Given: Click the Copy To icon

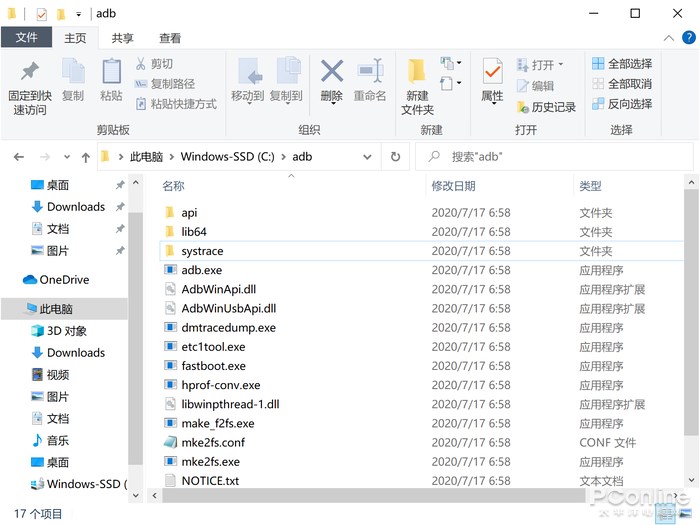Looking at the screenshot, I should click(x=288, y=71).
